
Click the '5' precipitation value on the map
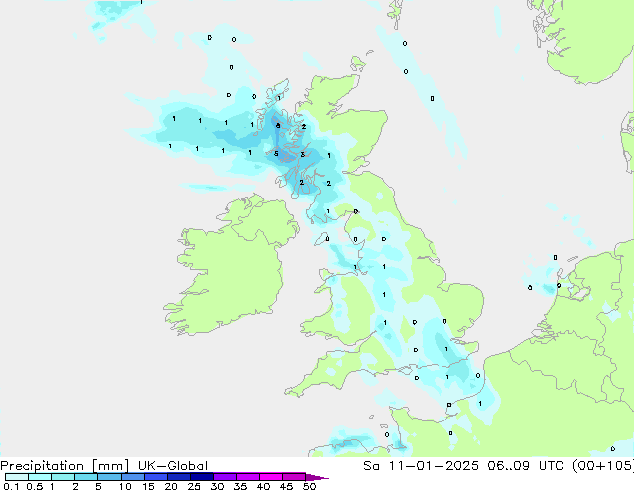click(x=276, y=154)
